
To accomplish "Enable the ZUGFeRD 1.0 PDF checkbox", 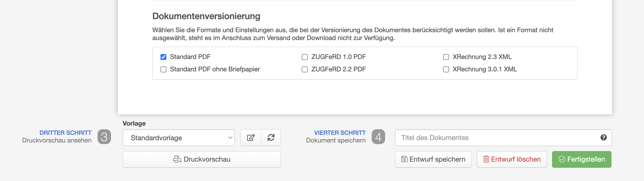I will click(x=304, y=57).
